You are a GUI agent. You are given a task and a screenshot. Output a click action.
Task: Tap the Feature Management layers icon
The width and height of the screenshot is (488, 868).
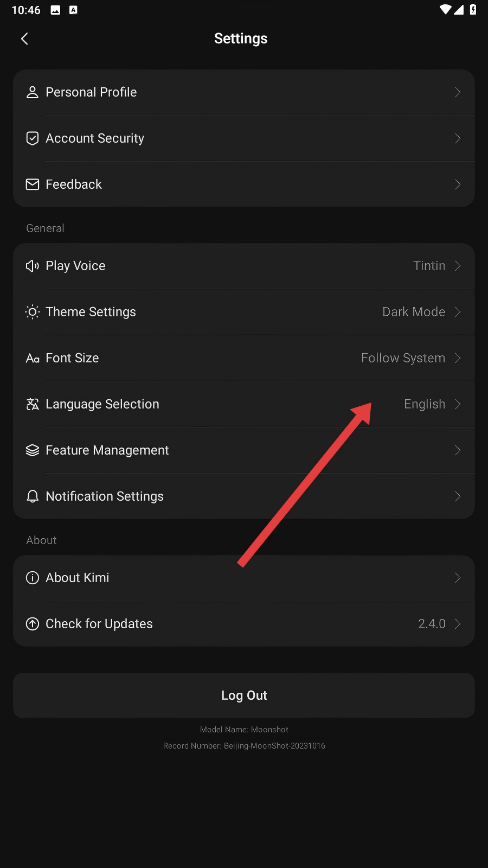tap(33, 450)
